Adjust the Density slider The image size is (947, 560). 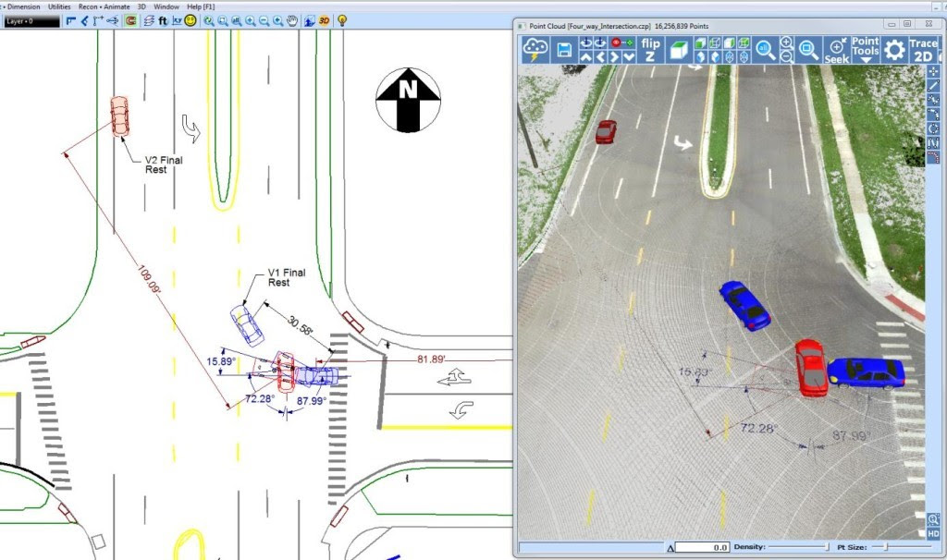click(798, 547)
